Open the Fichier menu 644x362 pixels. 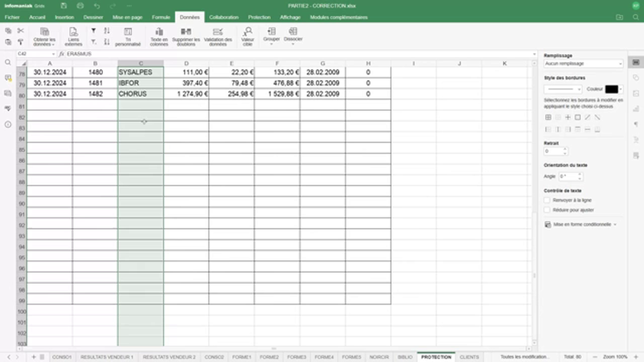[12, 17]
